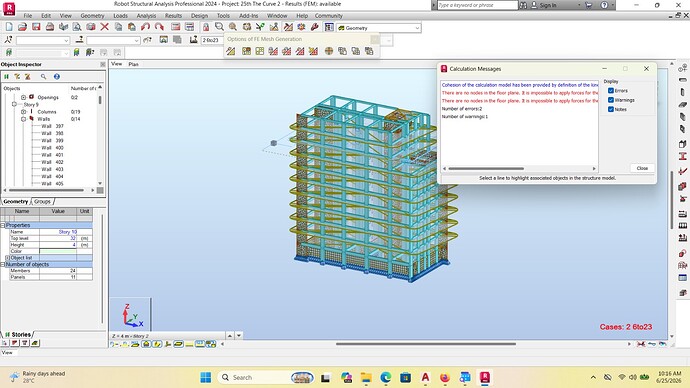Click the Windows Start button
Screen dimensions: 690x388
point(206,377)
